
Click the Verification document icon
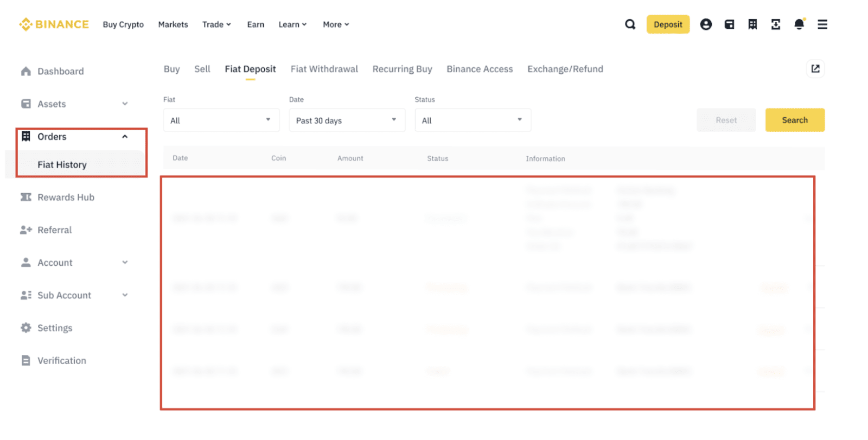pos(25,360)
